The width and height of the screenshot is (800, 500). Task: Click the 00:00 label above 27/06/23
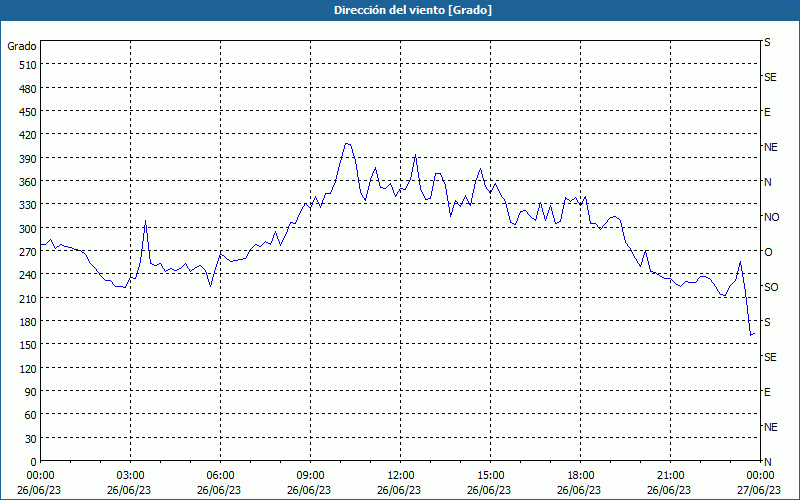[x=761, y=476]
